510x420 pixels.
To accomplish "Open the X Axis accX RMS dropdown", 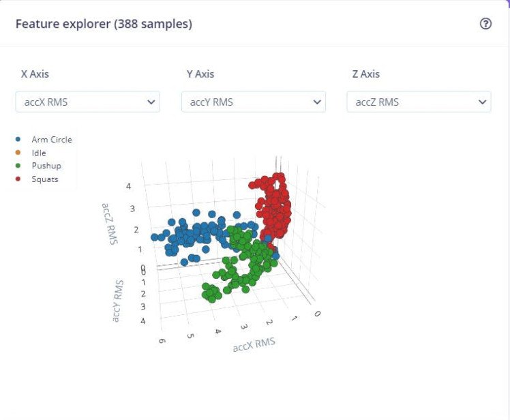I will tap(87, 102).
